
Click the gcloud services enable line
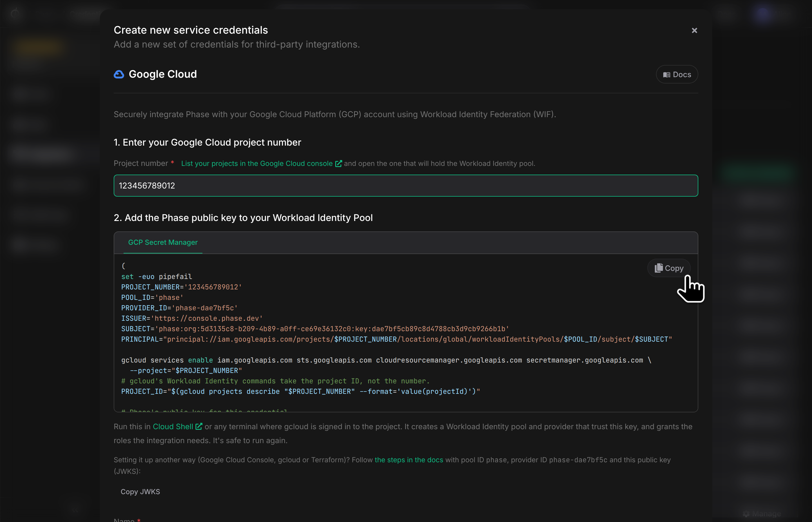pos(386,360)
